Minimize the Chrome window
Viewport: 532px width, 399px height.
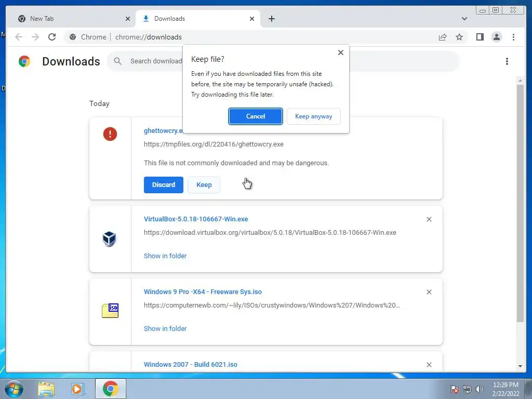click(483, 10)
